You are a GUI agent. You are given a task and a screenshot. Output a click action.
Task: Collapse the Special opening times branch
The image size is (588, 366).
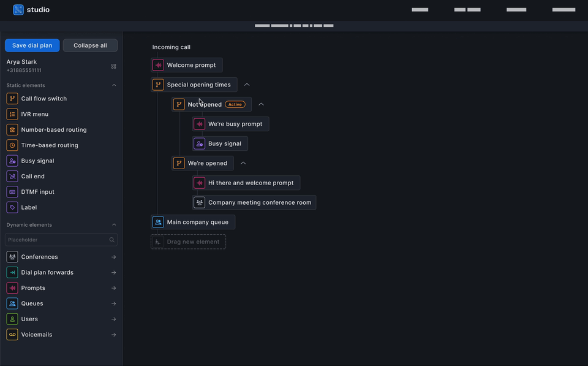pyautogui.click(x=247, y=84)
